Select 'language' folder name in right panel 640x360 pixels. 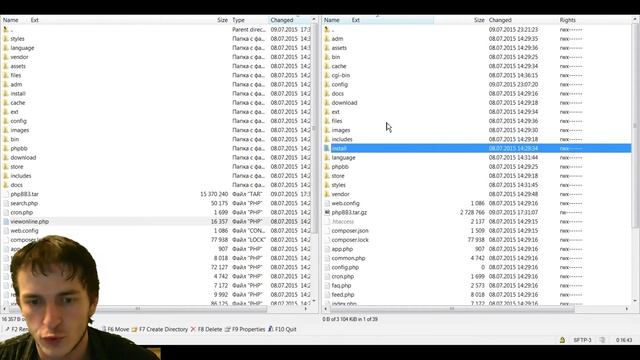(x=343, y=158)
